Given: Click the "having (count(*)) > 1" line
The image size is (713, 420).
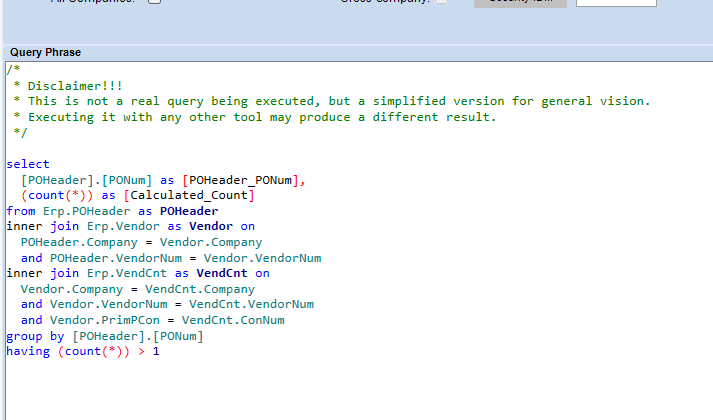Looking at the screenshot, I should click(x=83, y=351).
